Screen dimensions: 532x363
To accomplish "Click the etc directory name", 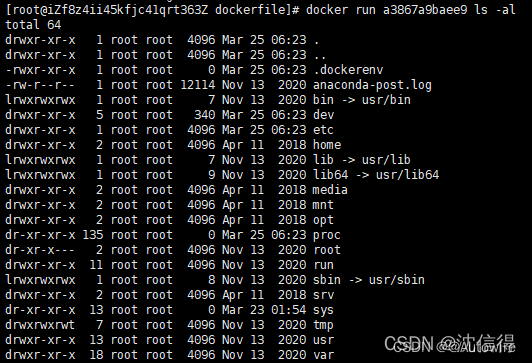I will (x=323, y=130).
